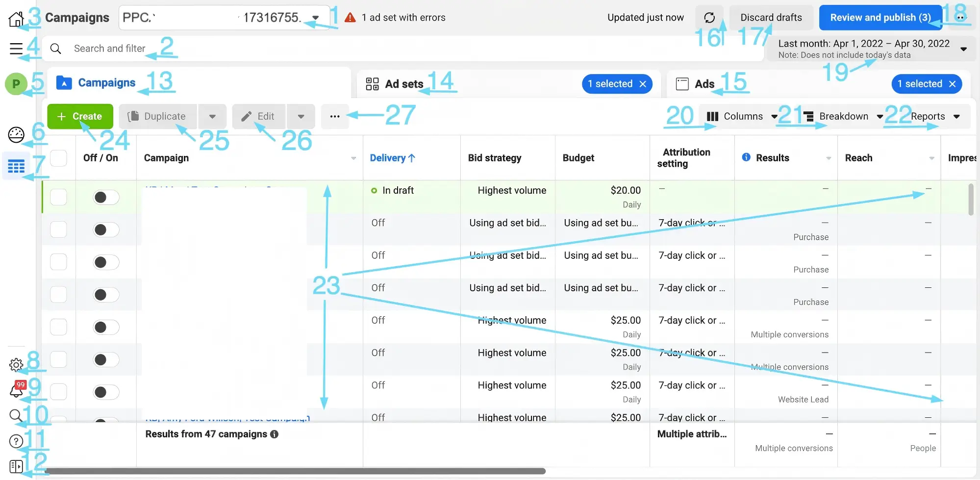This screenshot has width=980, height=480.
Task: Open the notifications bell icon
Action: (x=16, y=391)
